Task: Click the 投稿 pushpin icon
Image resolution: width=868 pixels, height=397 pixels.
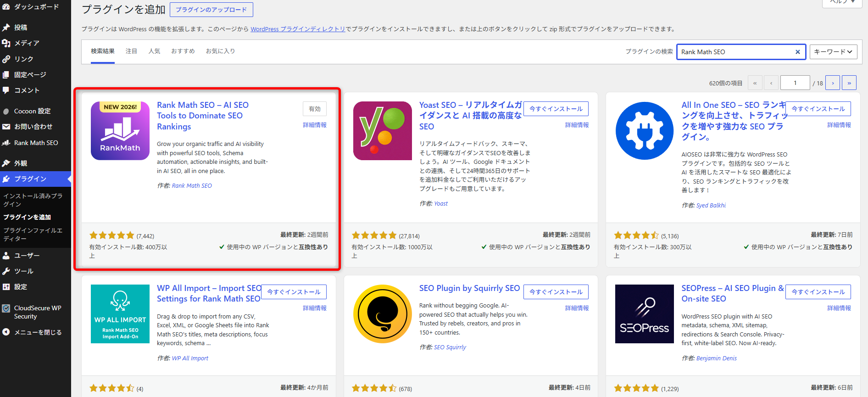Action: [x=6, y=28]
